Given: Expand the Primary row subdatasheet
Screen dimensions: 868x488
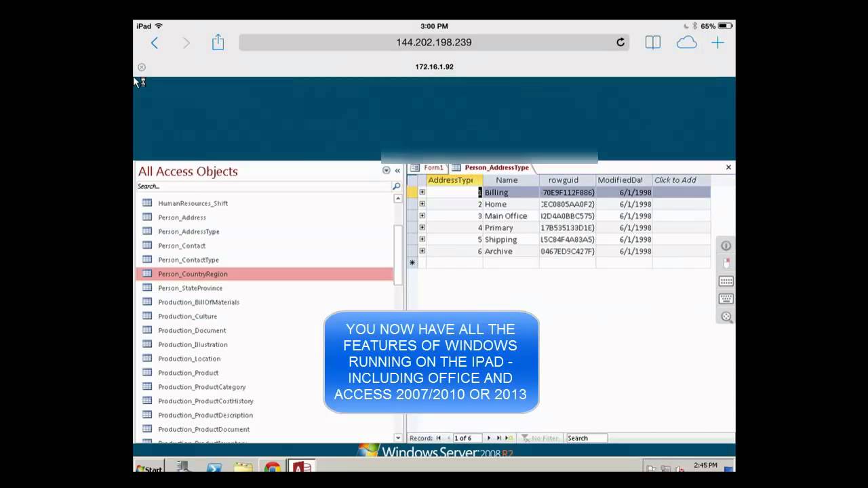Looking at the screenshot, I should point(422,228).
